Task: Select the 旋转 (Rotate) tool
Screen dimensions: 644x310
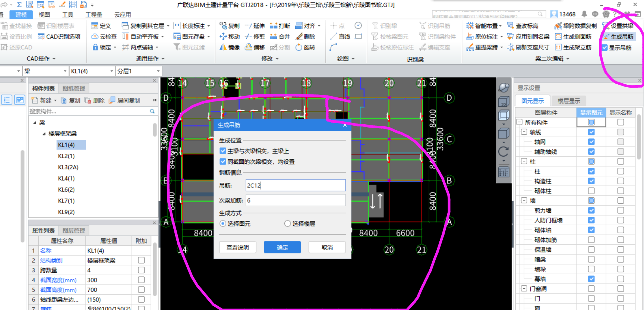Action: click(305, 47)
